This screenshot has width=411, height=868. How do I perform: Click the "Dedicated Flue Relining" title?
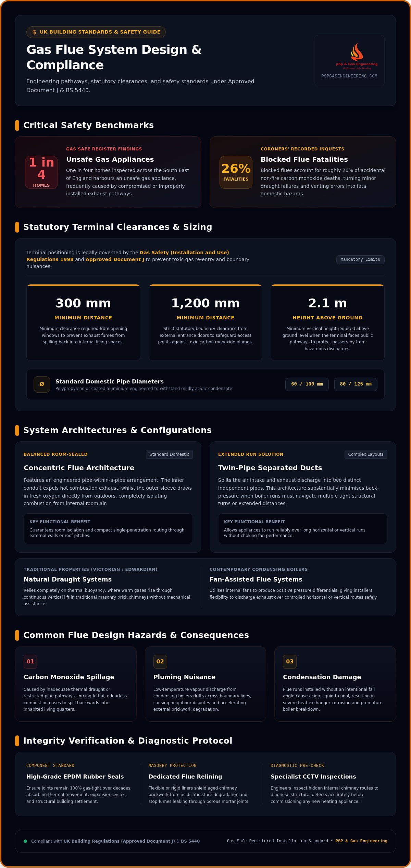click(185, 777)
